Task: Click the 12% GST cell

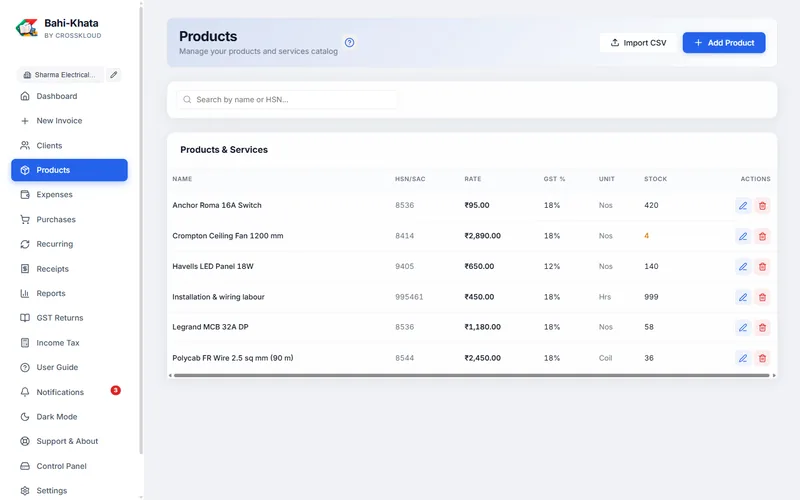Action: coord(552,266)
